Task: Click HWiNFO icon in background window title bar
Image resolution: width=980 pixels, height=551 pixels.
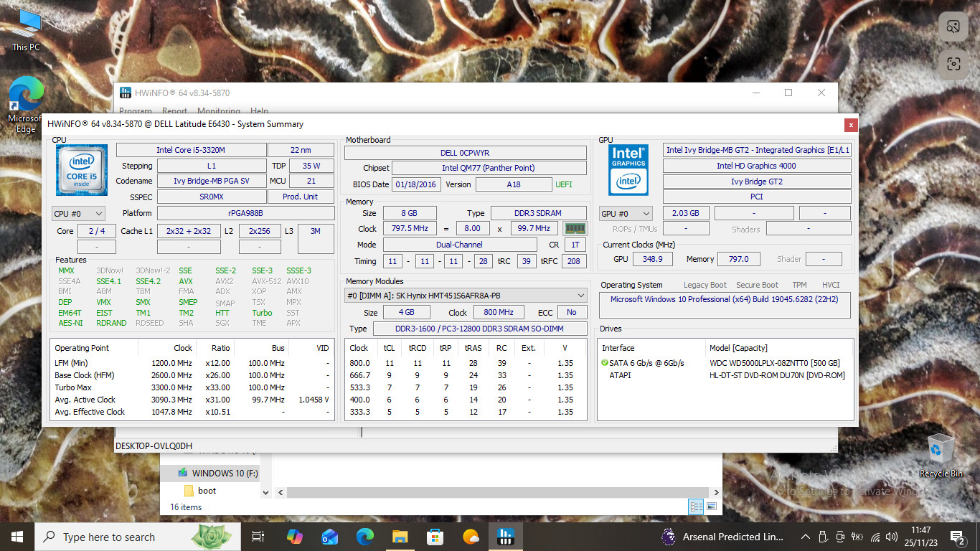Action: pyautogui.click(x=125, y=93)
